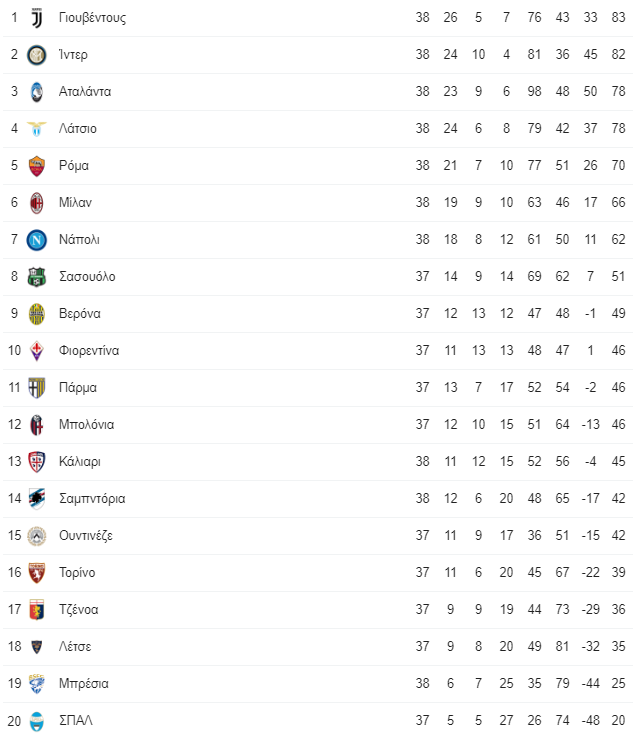Click the Juventus club crest icon
Screen dimensions: 644x738
tap(37, 18)
